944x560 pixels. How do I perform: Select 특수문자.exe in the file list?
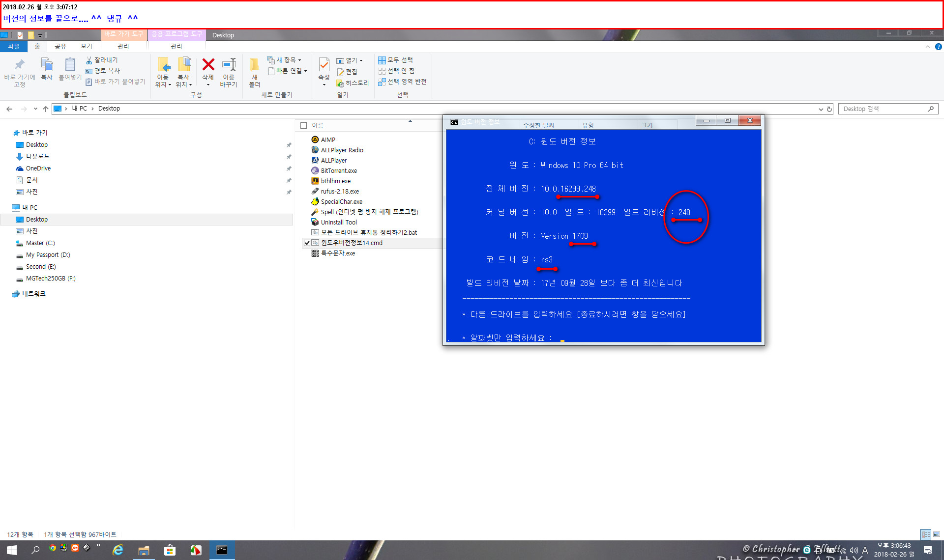333,253
